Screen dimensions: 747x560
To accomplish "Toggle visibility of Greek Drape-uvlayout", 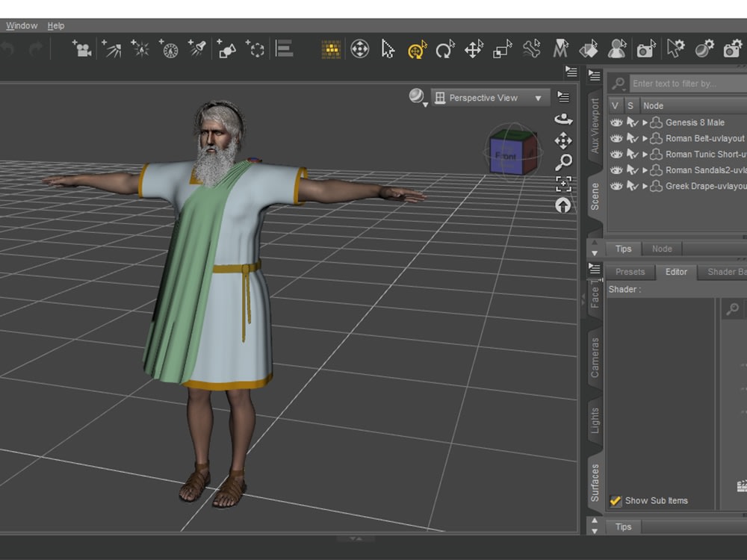I will (x=616, y=186).
